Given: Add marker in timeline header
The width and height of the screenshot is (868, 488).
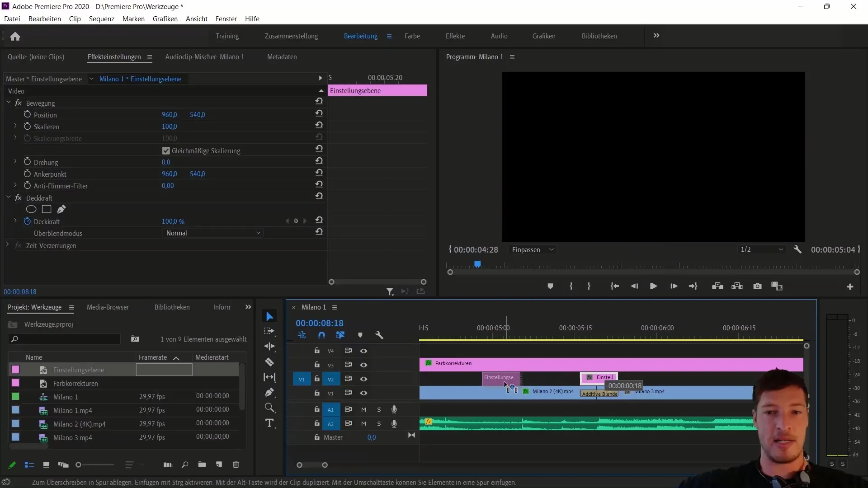Looking at the screenshot, I should (x=360, y=335).
